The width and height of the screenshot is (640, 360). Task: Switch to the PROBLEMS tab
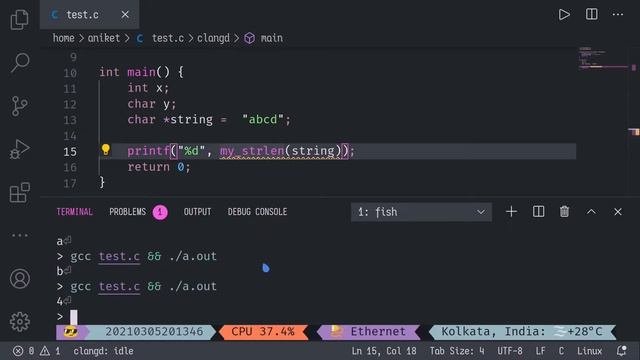coord(127,212)
